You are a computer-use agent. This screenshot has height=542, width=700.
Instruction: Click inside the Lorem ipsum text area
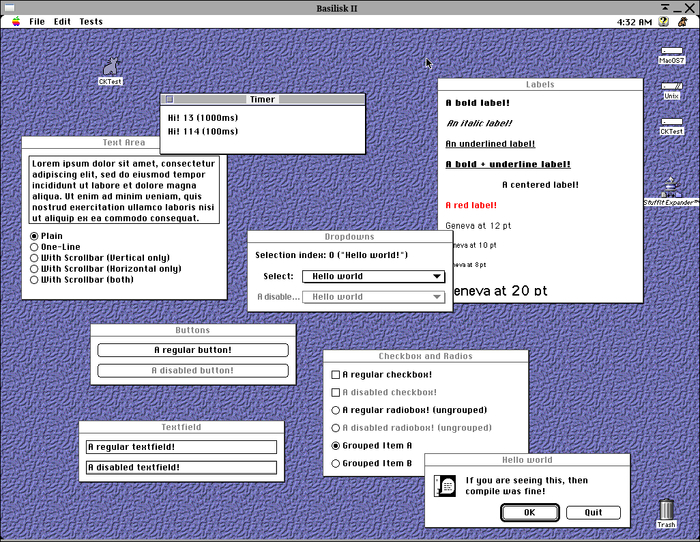point(124,190)
